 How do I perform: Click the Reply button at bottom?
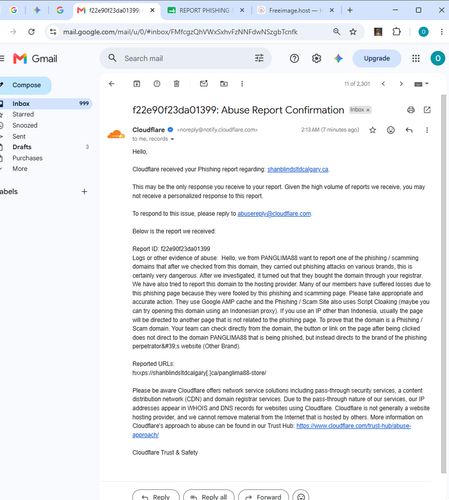[156, 496]
